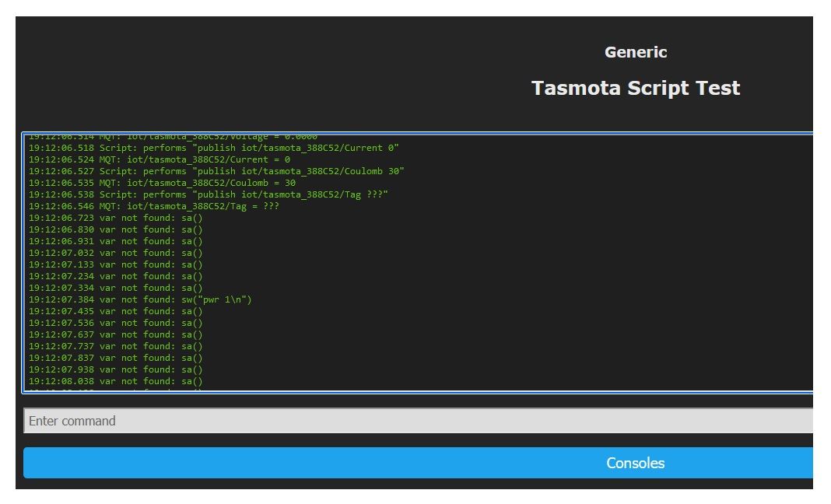Click log entry 19:12:08.038 var not found
This screenshot has height=504, width=831.
click(115, 381)
